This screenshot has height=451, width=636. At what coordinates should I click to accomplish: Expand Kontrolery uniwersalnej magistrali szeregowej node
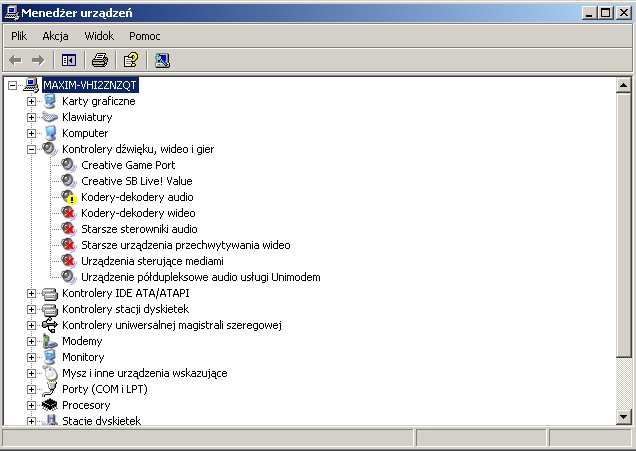31,325
